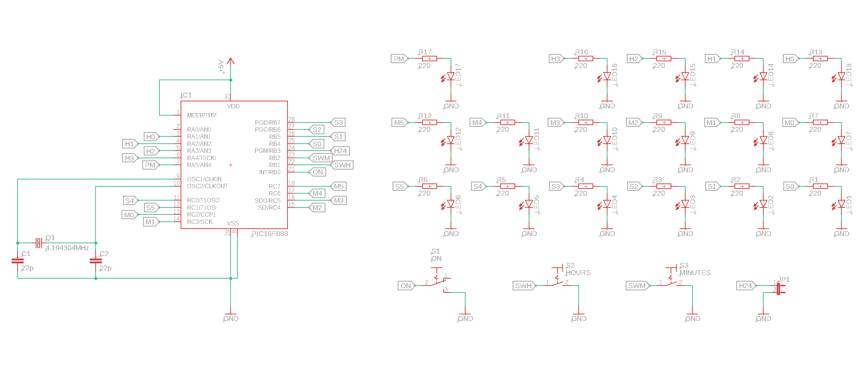This screenshot has height=376, width=868.
Task: Click the SWH net label at pin RB1
Action: point(342,165)
